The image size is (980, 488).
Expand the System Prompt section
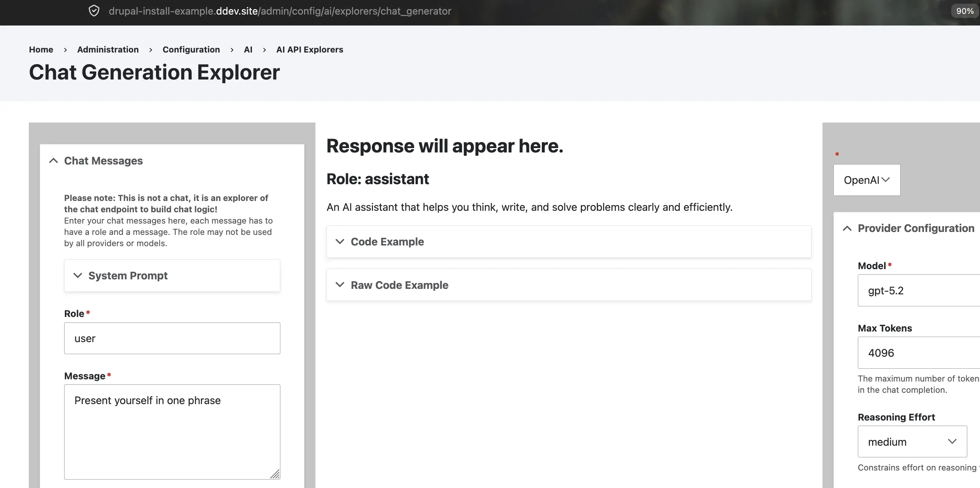172,276
